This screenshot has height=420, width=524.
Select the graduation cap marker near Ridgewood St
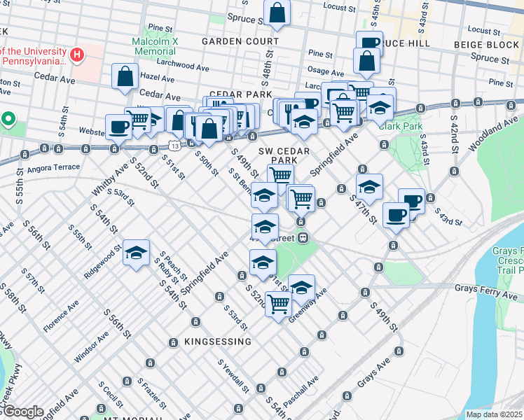pyautogui.click(x=136, y=253)
